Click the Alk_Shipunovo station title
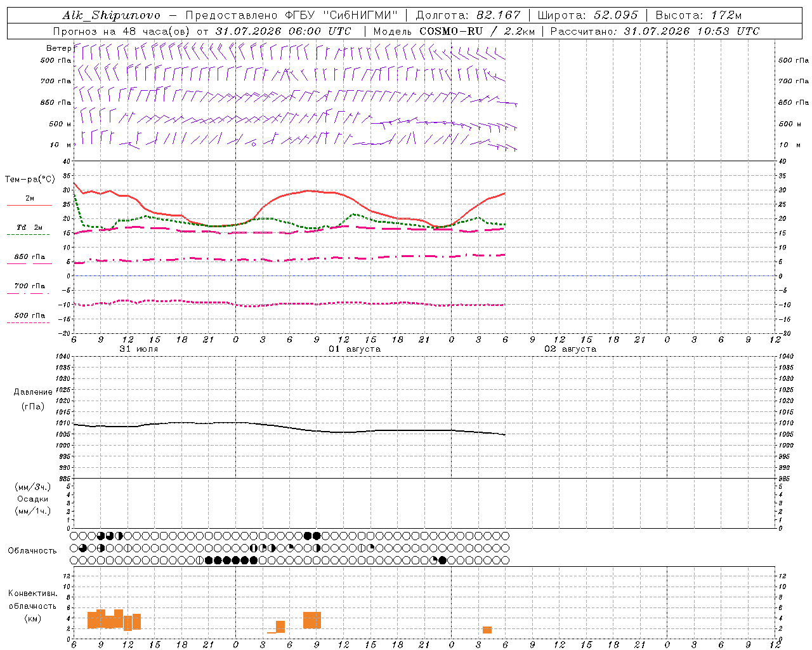 [x=111, y=15]
